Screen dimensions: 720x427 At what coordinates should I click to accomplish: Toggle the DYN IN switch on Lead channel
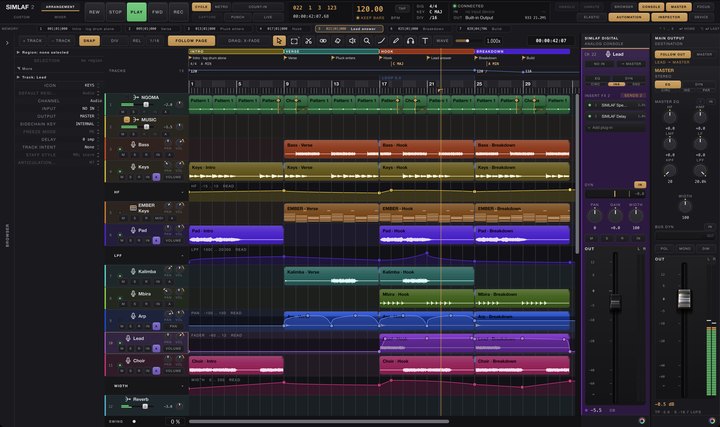pos(640,185)
